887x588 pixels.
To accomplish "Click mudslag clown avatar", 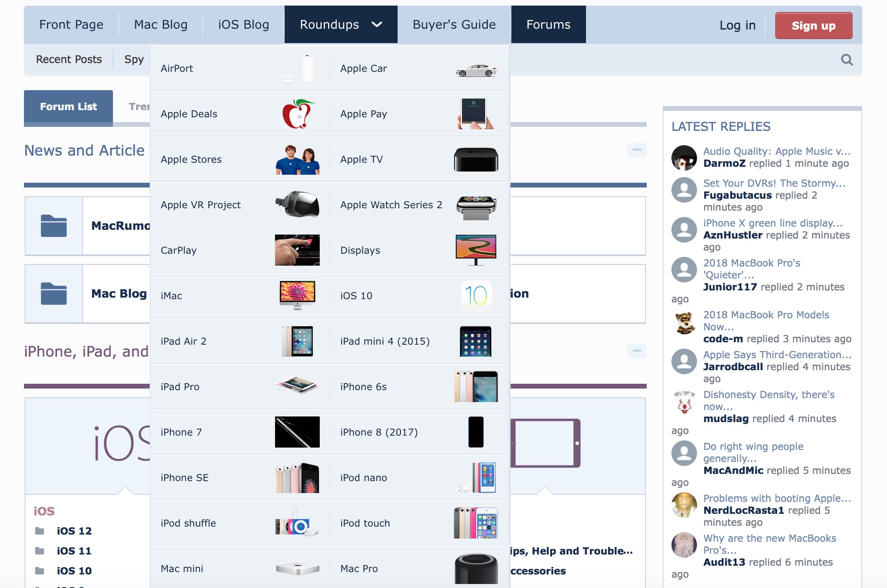I will click(x=684, y=401).
